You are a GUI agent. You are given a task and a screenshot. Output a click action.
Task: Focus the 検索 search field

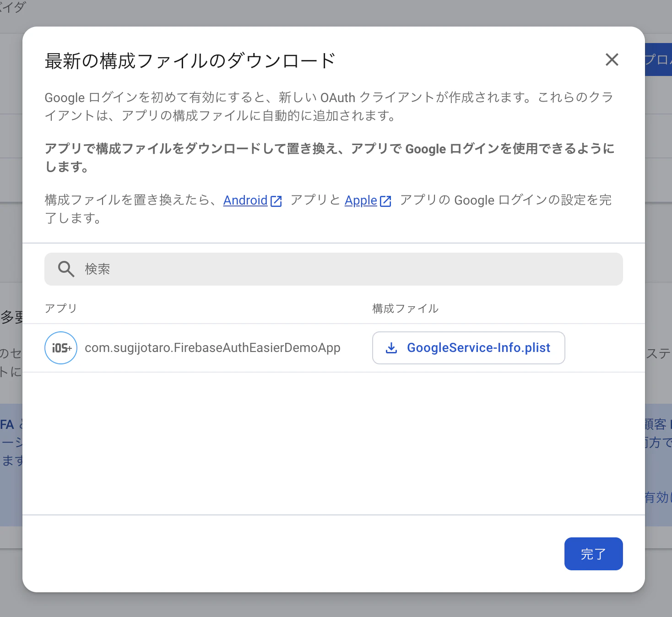click(334, 269)
